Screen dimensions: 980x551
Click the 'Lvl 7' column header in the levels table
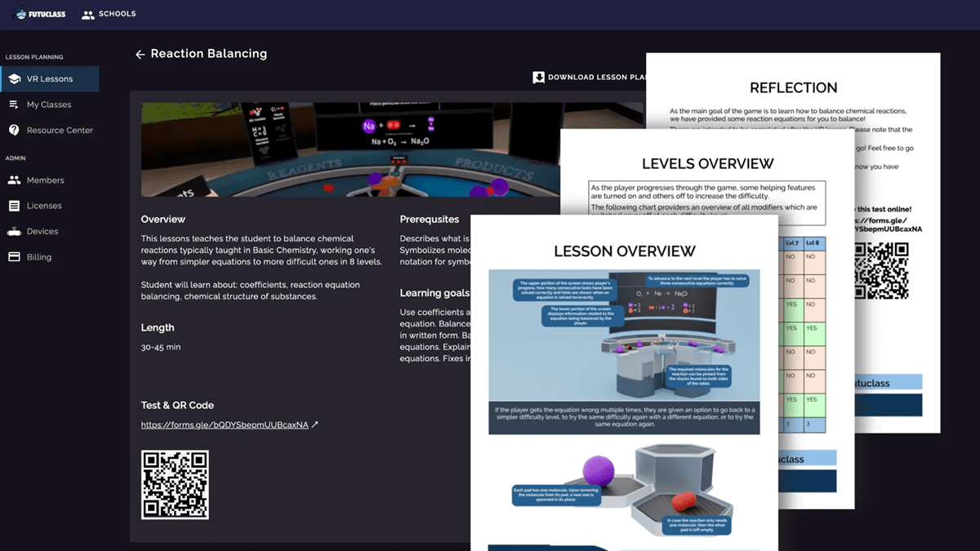click(792, 243)
